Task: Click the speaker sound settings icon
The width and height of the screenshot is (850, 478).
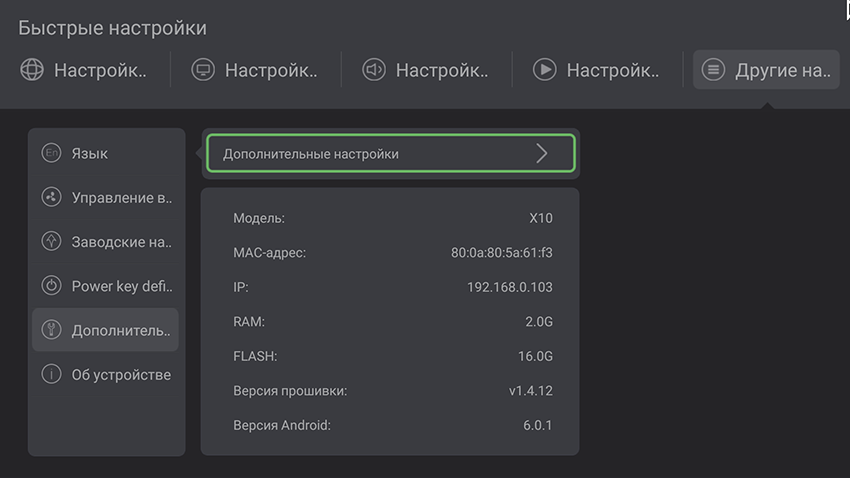Action: [x=374, y=70]
